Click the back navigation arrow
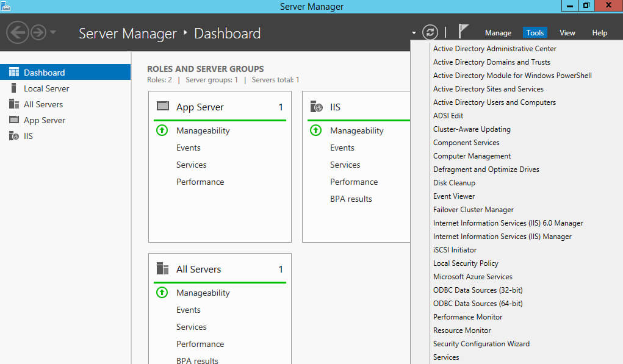 click(18, 32)
